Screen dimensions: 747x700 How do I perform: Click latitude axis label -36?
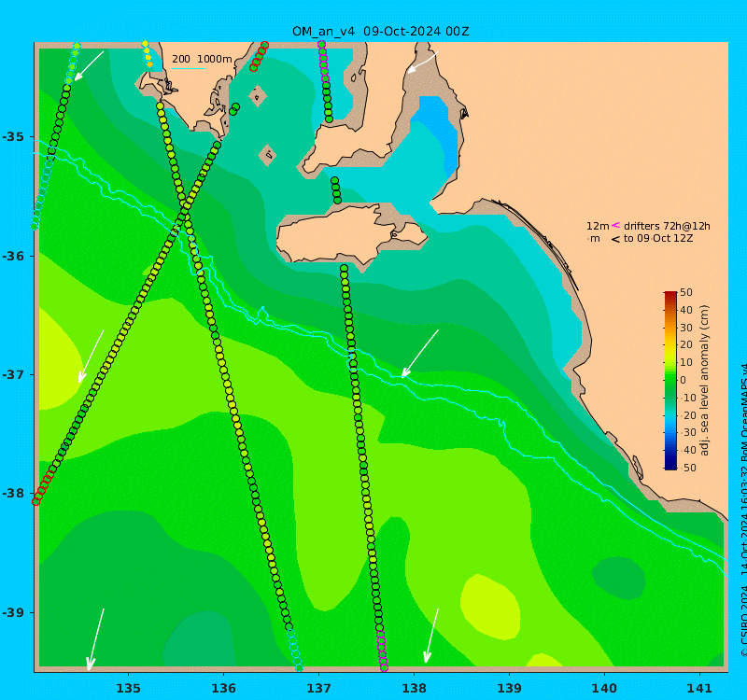point(13,256)
